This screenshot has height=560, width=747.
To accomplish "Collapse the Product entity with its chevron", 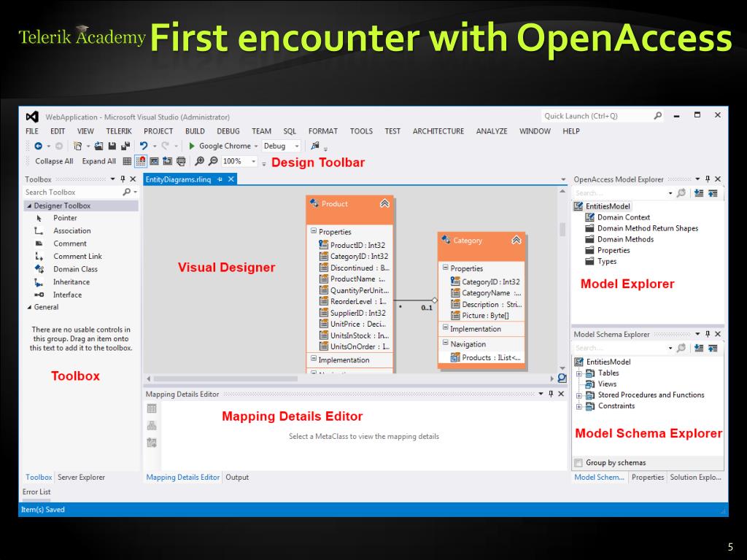I will 384,204.
